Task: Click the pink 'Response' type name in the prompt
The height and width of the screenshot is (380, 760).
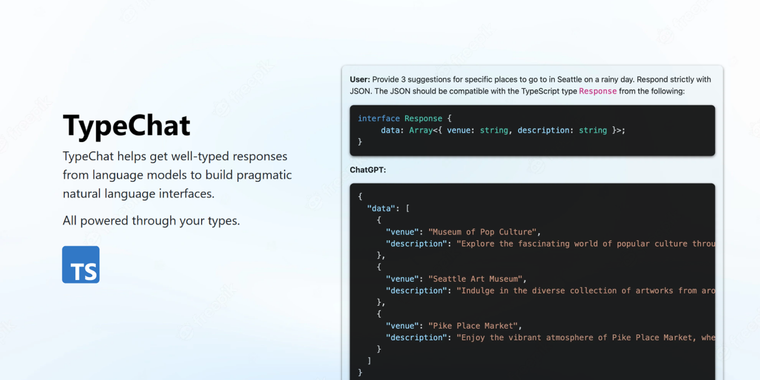Action: 598,91
